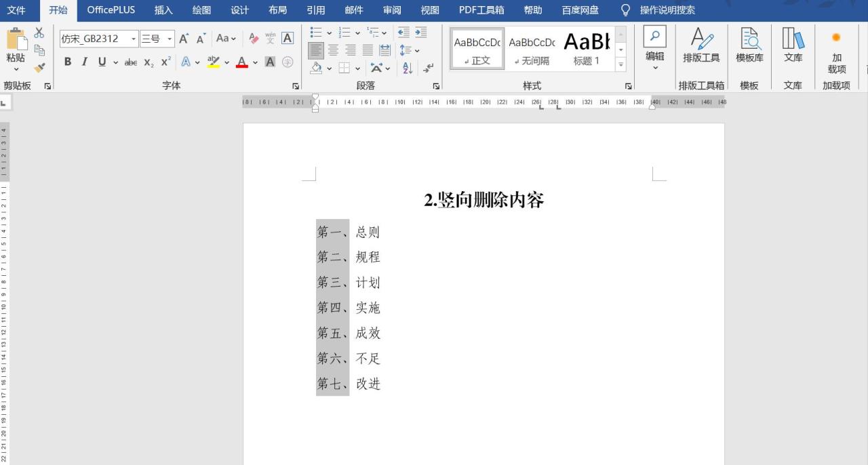The width and height of the screenshot is (868, 465).
Task: Decrease font size with shrink-font icon
Action: pyautogui.click(x=201, y=39)
